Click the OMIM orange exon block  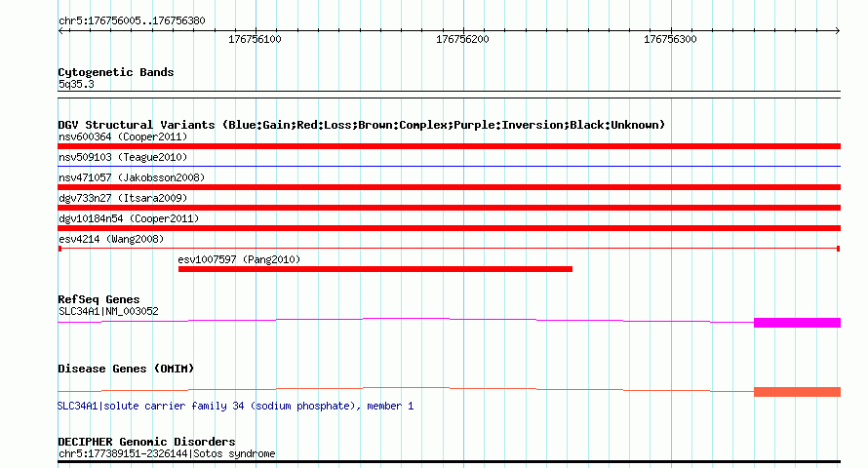point(797,392)
